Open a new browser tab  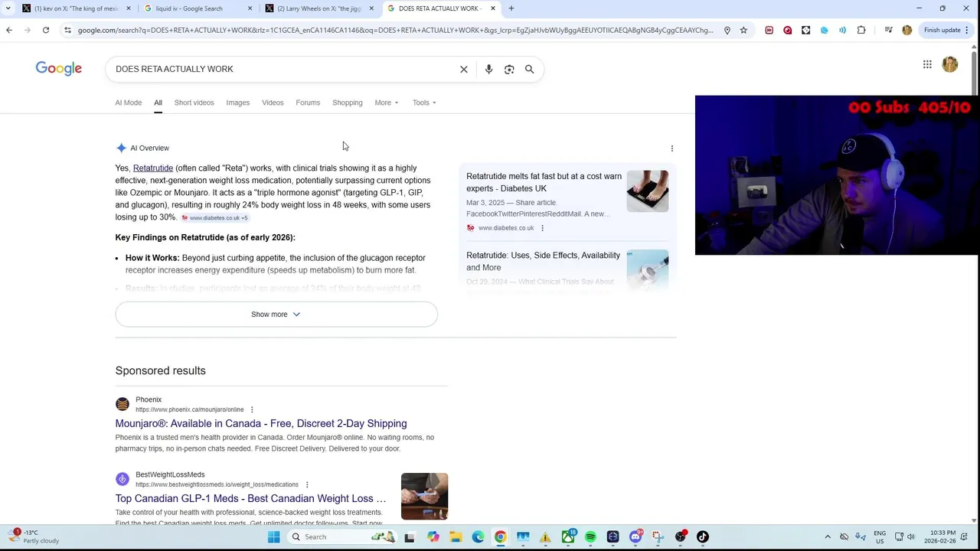511,8
